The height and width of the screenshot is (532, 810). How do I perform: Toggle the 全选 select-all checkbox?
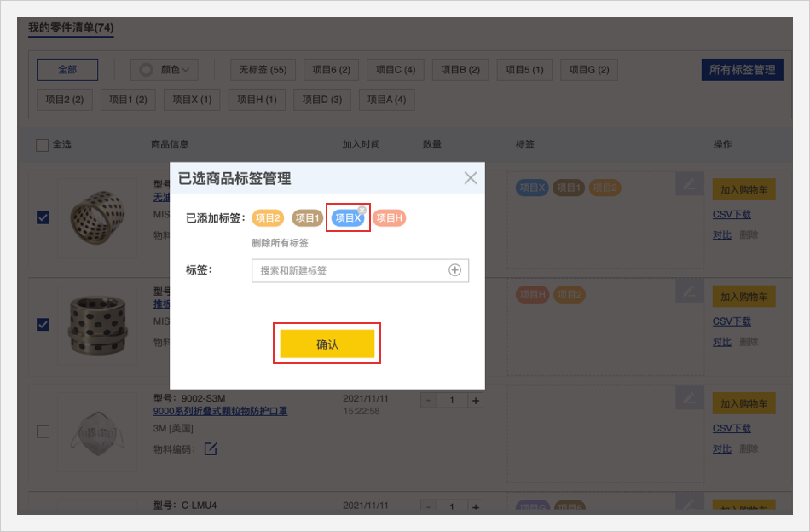click(43, 145)
